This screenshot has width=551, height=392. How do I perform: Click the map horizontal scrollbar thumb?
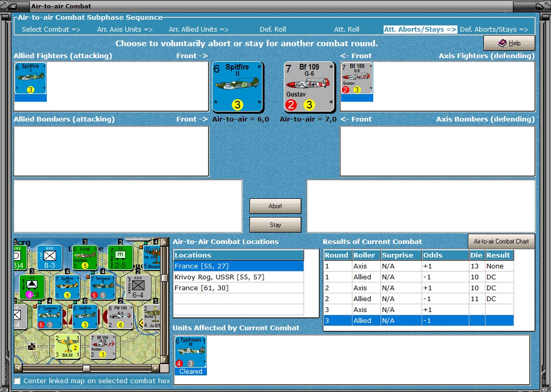[x=86, y=368]
